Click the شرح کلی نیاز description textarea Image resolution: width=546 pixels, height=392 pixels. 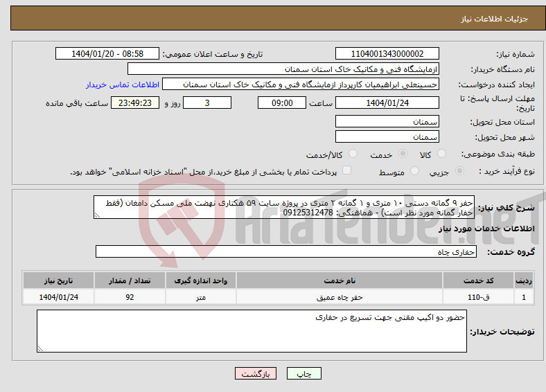(x=284, y=207)
